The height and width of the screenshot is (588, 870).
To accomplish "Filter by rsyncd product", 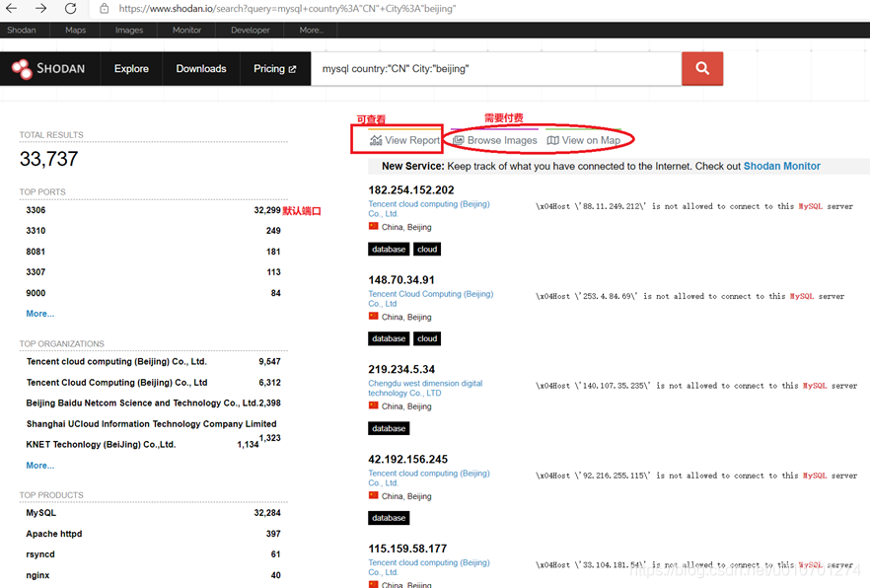I will coord(40,554).
